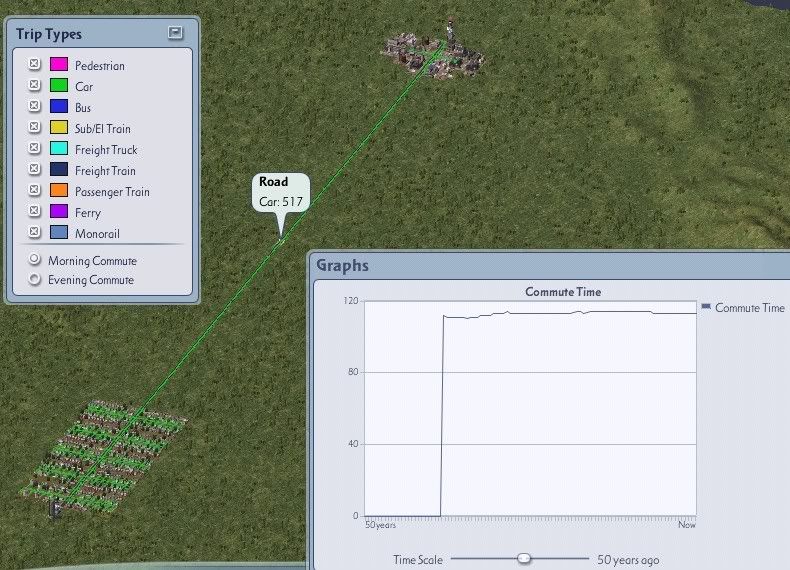
Task: Toggle the Freight Train trip type checkbox
Action: pyautogui.click(x=34, y=169)
